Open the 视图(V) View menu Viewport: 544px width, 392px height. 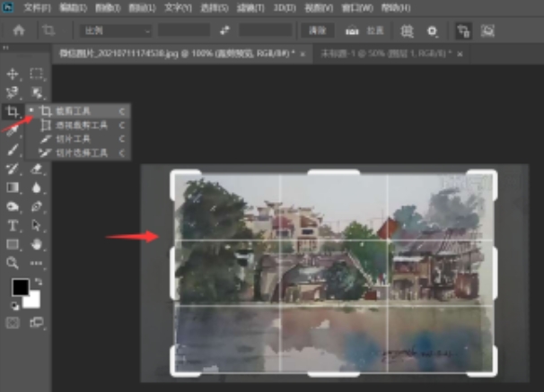pos(319,8)
